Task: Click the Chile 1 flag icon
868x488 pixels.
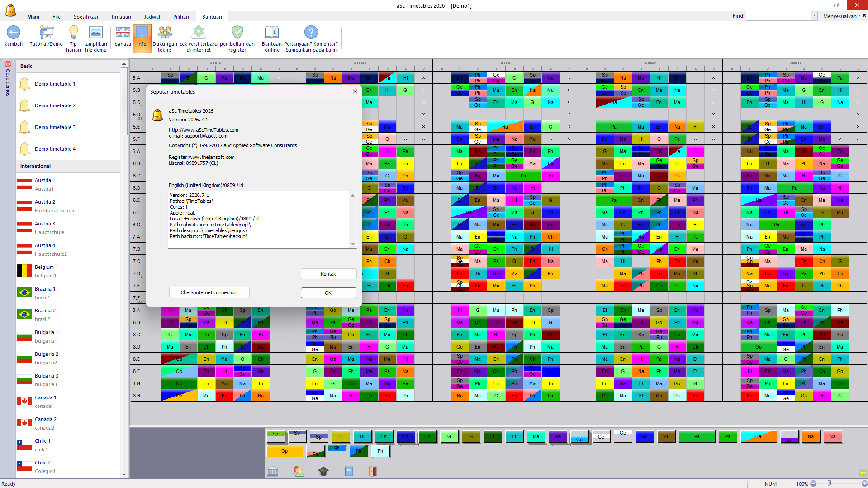Action: point(24,445)
